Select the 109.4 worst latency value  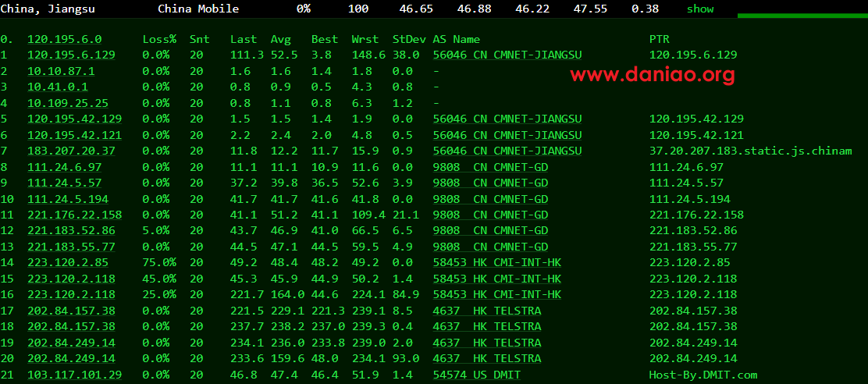click(368, 215)
